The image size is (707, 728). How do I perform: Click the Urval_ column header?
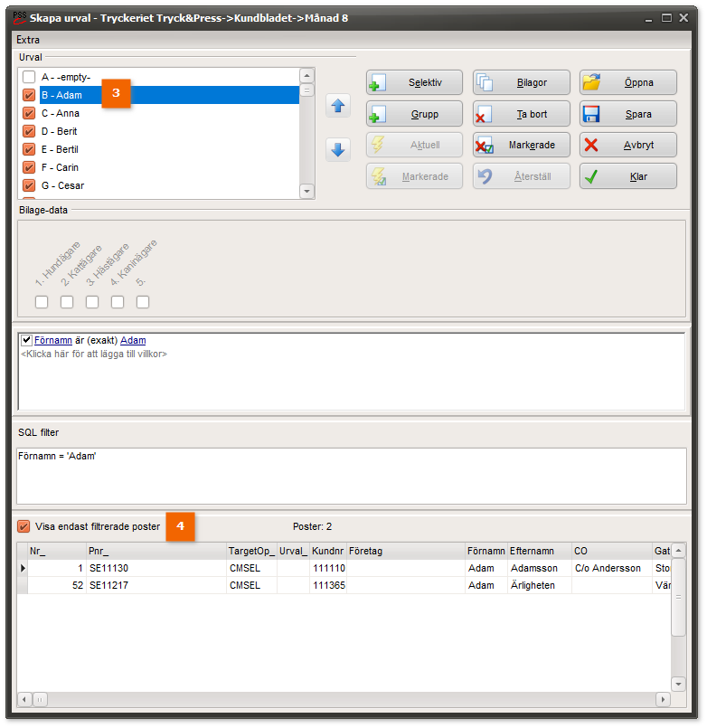tap(293, 551)
